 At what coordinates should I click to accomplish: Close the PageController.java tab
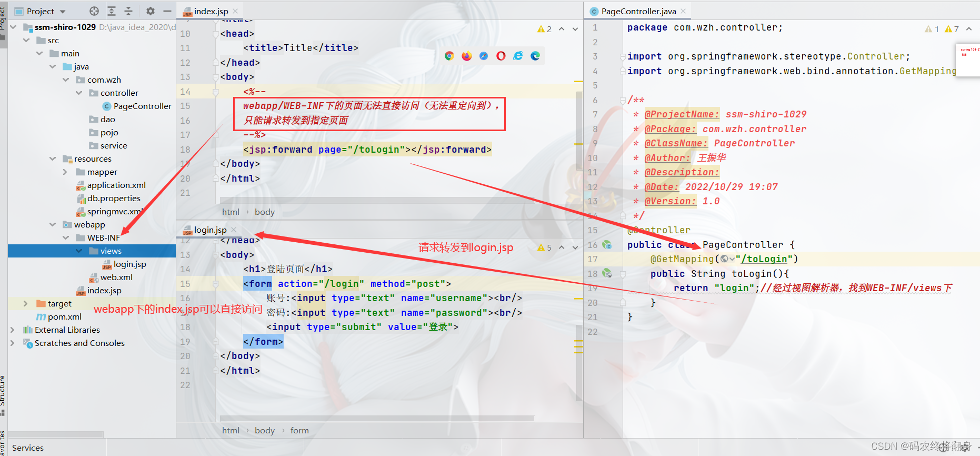pos(683,11)
